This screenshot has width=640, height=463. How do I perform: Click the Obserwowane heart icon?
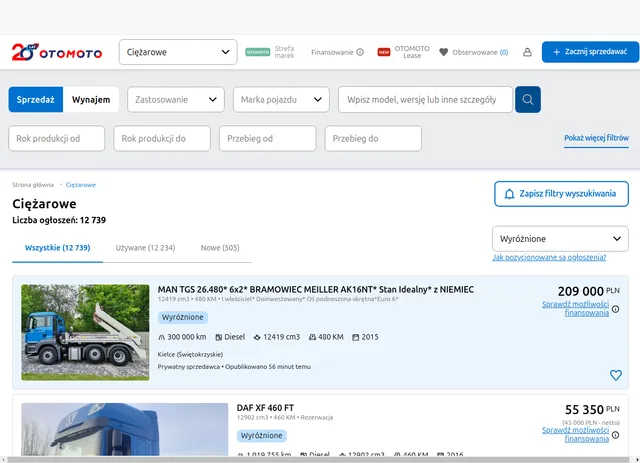coord(444,52)
